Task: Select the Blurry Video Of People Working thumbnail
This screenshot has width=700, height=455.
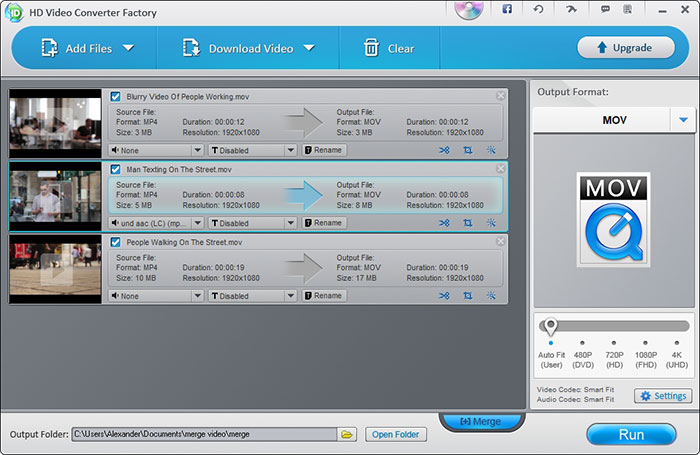Action: point(55,123)
